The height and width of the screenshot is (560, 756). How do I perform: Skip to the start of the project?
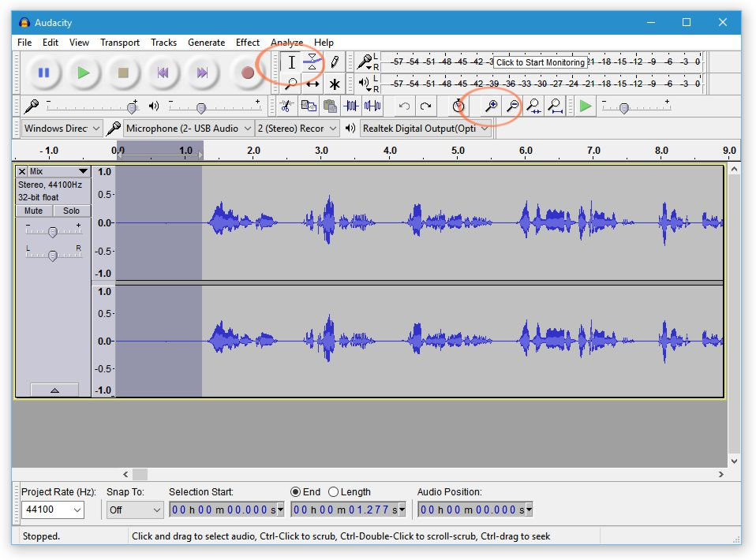click(163, 73)
